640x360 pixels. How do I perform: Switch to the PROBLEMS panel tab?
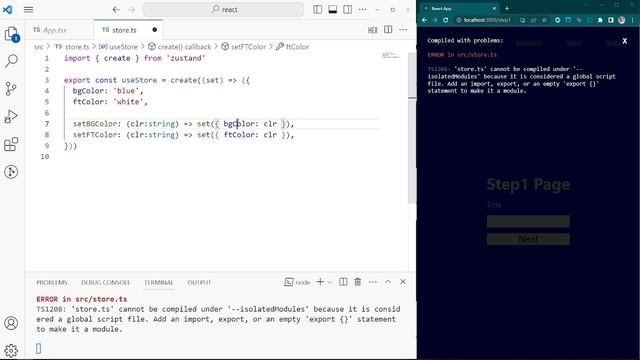[x=51, y=282]
